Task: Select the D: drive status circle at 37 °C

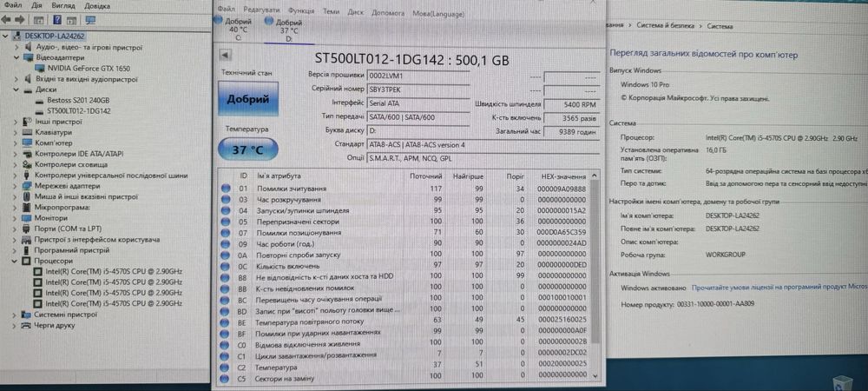Action: 269,22
